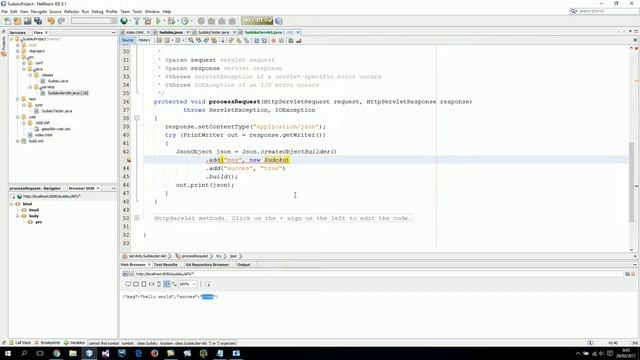The width and height of the screenshot is (640, 360).
Task: Click the Web Browser URL address field
Action: click(x=379, y=274)
